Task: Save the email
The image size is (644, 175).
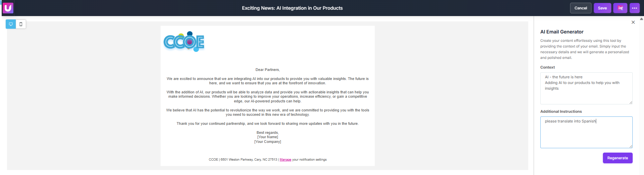Action: [x=602, y=8]
